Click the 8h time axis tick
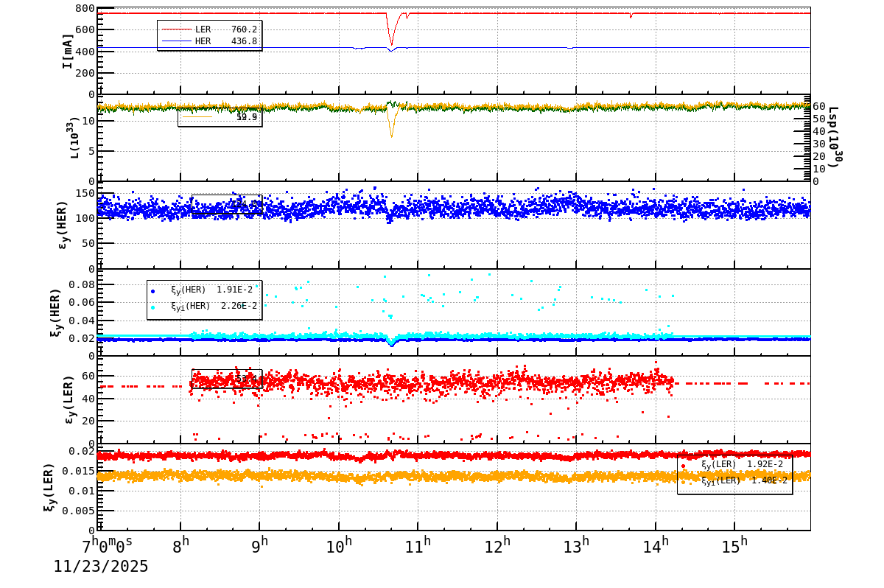Screen dimensions: 884x588 point(181,545)
